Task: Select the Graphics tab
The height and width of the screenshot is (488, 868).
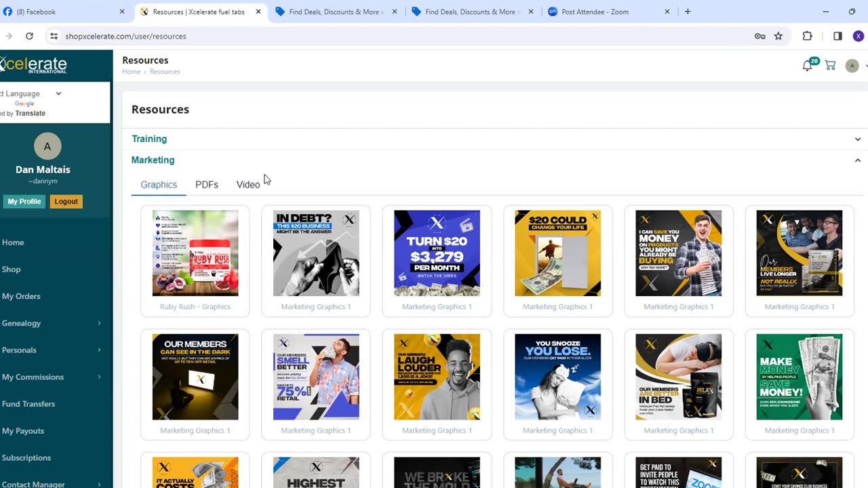Action: [159, 184]
